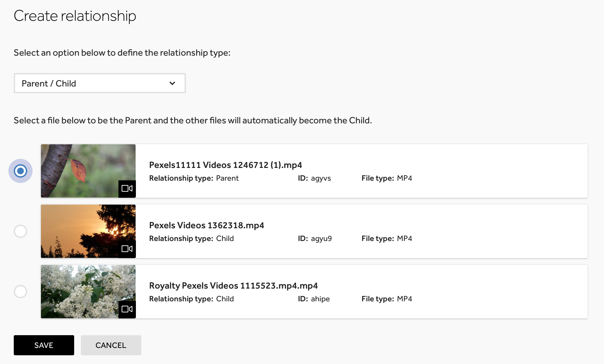Click the ID value agyu9

321,239
